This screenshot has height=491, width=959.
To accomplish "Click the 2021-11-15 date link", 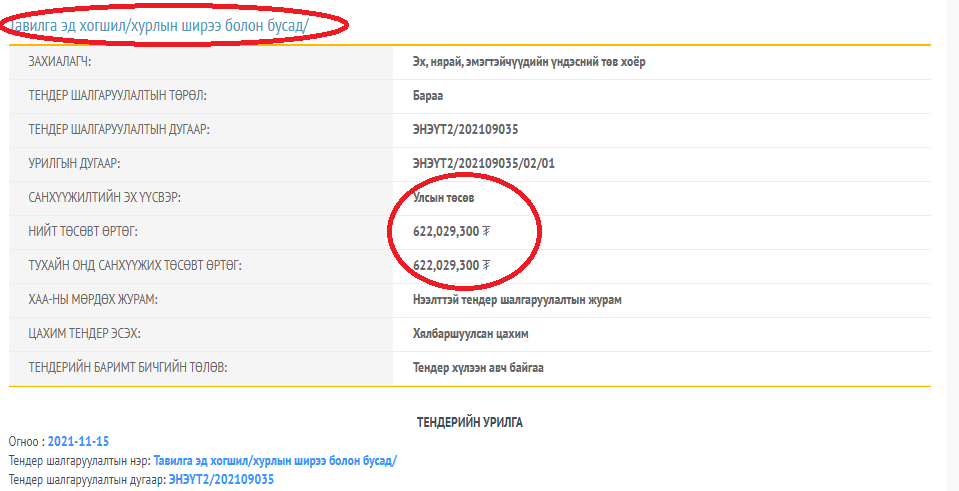I will pyautogui.click(x=78, y=441).
